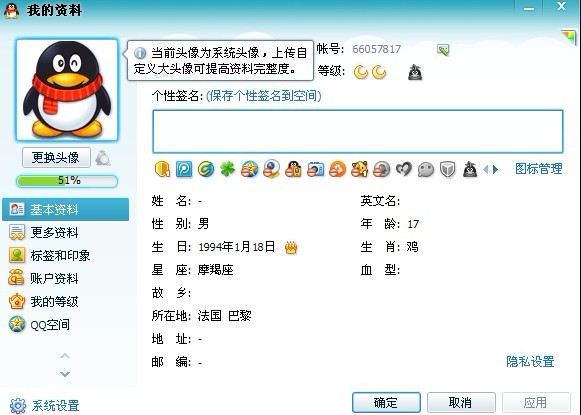
Task: Collapse sidebar list with the up chevron
Action: [65, 356]
